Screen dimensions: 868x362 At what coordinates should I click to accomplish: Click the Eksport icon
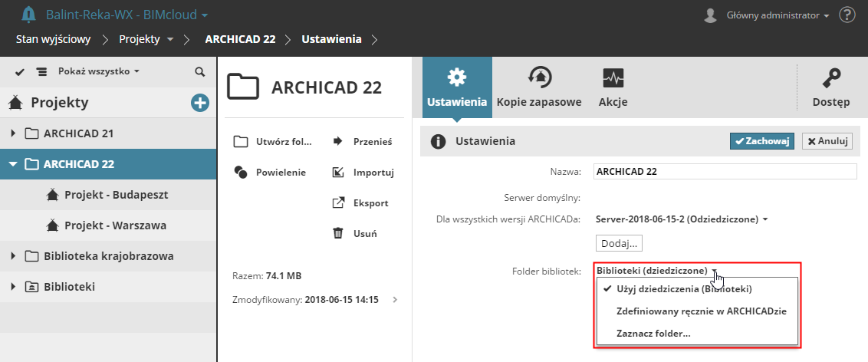click(337, 202)
